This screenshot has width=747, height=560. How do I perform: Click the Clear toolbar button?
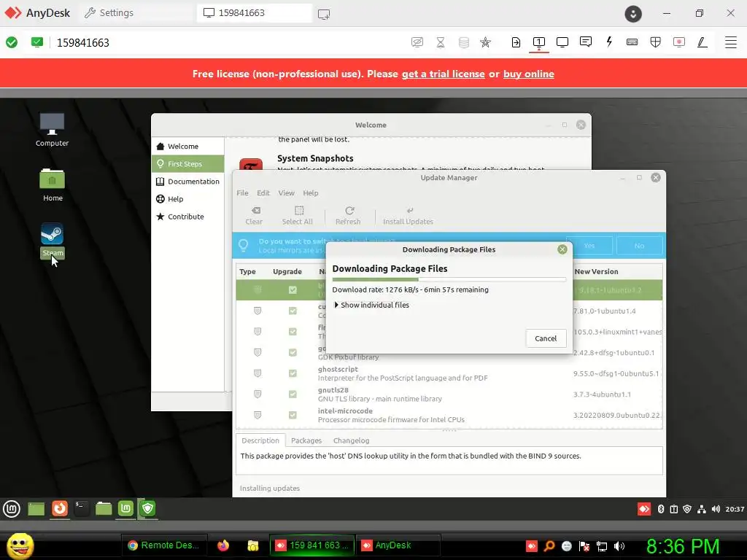254,216
